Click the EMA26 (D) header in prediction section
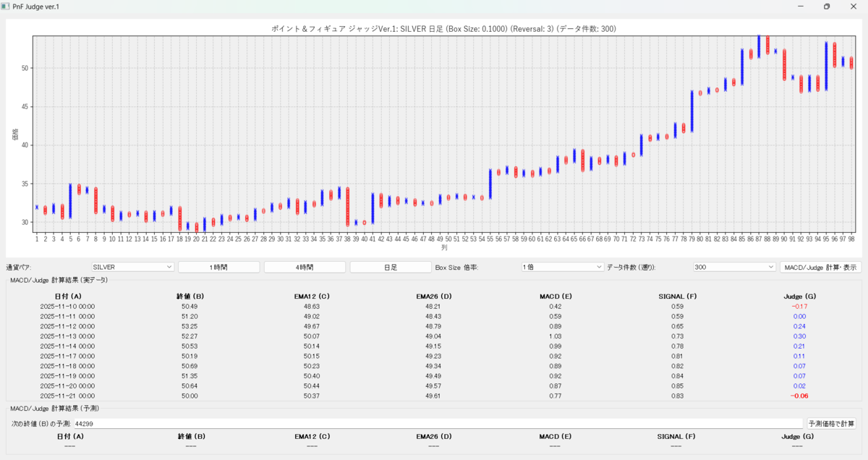The image size is (868, 460). [434, 436]
